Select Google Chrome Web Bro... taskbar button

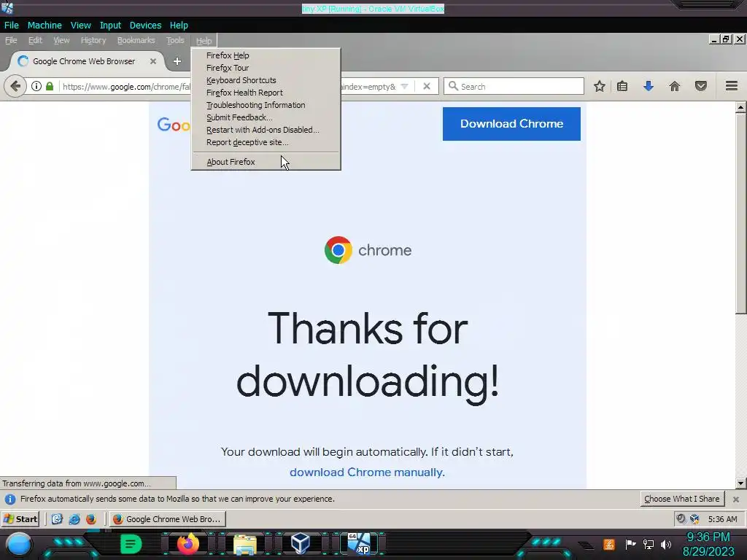point(167,519)
